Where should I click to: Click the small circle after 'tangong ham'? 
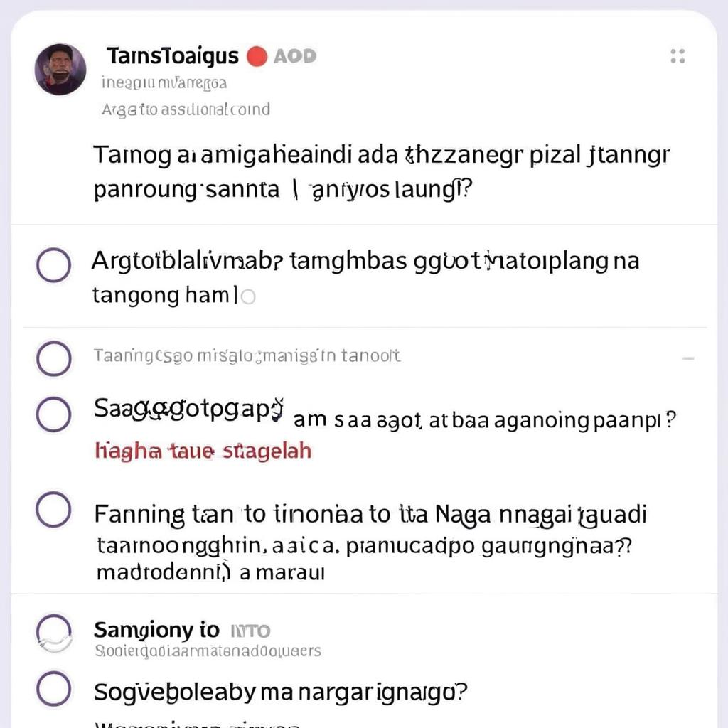pyautogui.click(x=248, y=296)
